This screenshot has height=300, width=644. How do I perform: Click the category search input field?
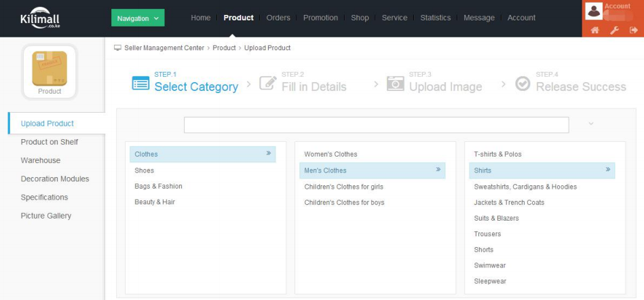tap(376, 125)
